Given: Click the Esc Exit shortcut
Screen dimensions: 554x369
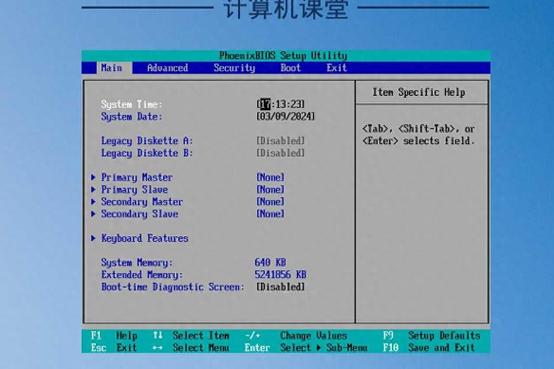Looking at the screenshot, I should 114,348.
